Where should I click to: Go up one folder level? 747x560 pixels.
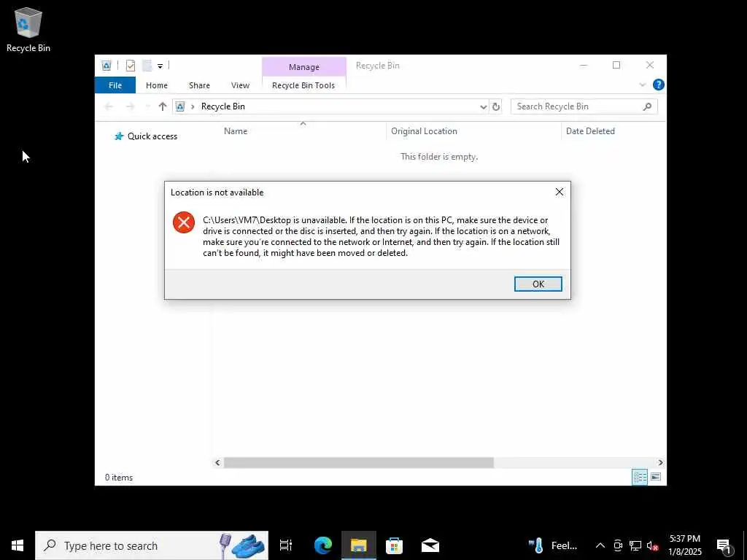(163, 106)
